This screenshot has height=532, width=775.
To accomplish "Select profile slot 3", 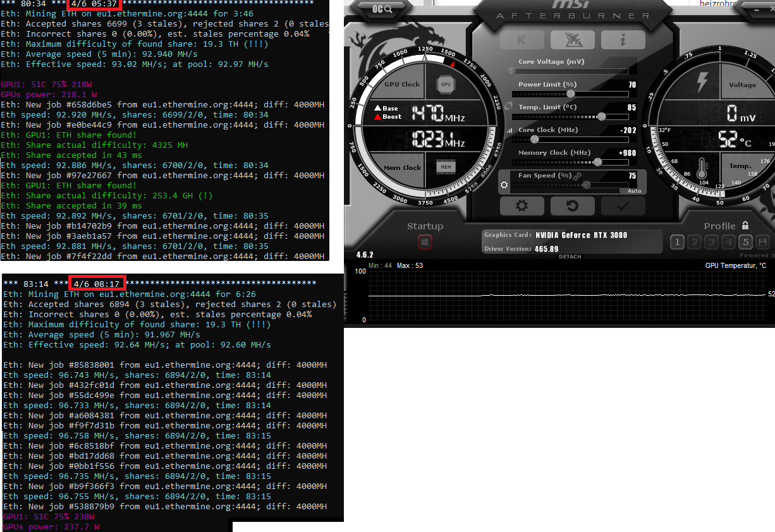I will pyautogui.click(x=711, y=242).
